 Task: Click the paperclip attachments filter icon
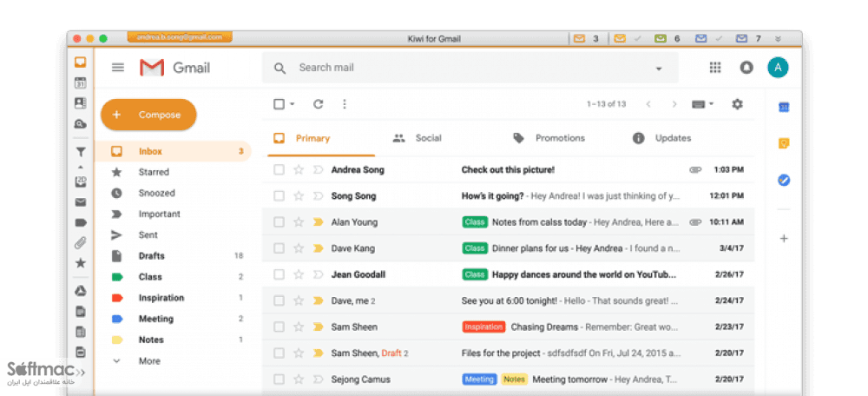point(80,242)
